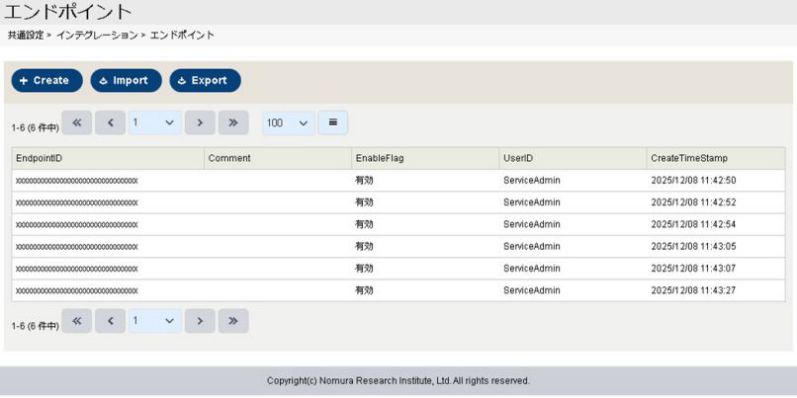Select timestamp 2025/12/08 11:42:52
Image resolution: width=797 pixels, height=398 pixels.
point(693,202)
